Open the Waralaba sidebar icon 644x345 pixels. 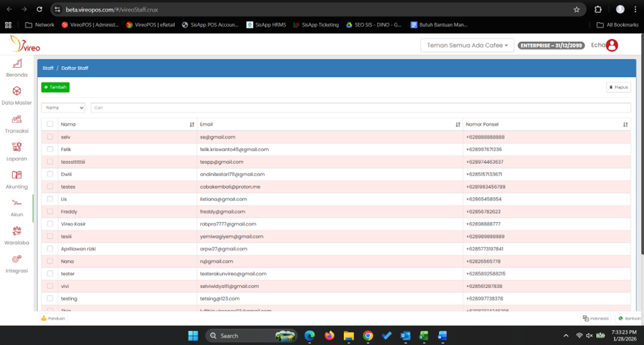16,231
